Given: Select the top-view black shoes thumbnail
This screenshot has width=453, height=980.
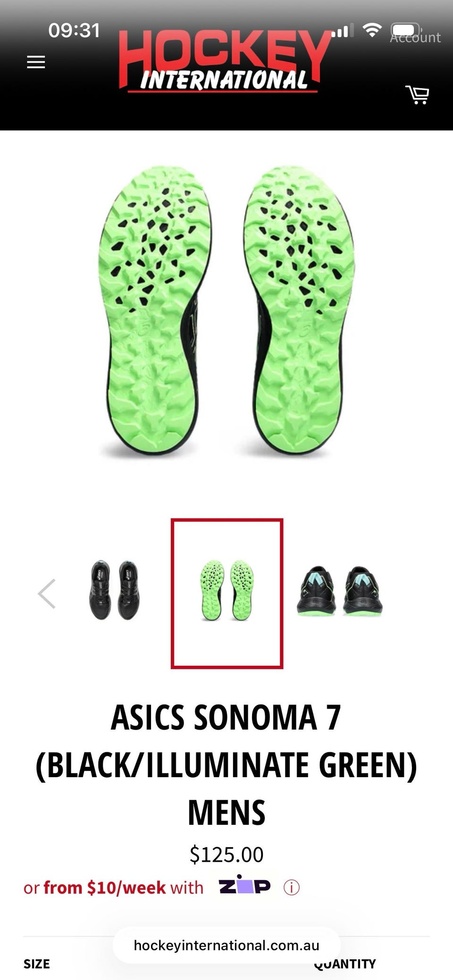Looking at the screenshot, I should 114,590.
